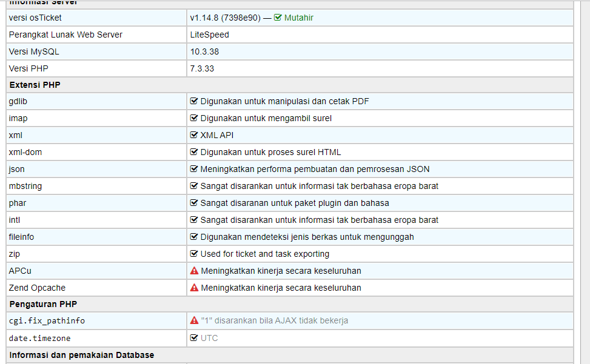Click the imap check mark icon
This screenshot has width=590, height=364.
click(194, 118)
